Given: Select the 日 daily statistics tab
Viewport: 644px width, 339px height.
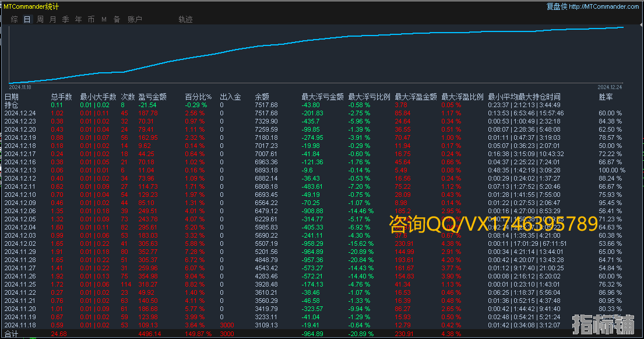Looking at the screenshot, I should 27,19.
